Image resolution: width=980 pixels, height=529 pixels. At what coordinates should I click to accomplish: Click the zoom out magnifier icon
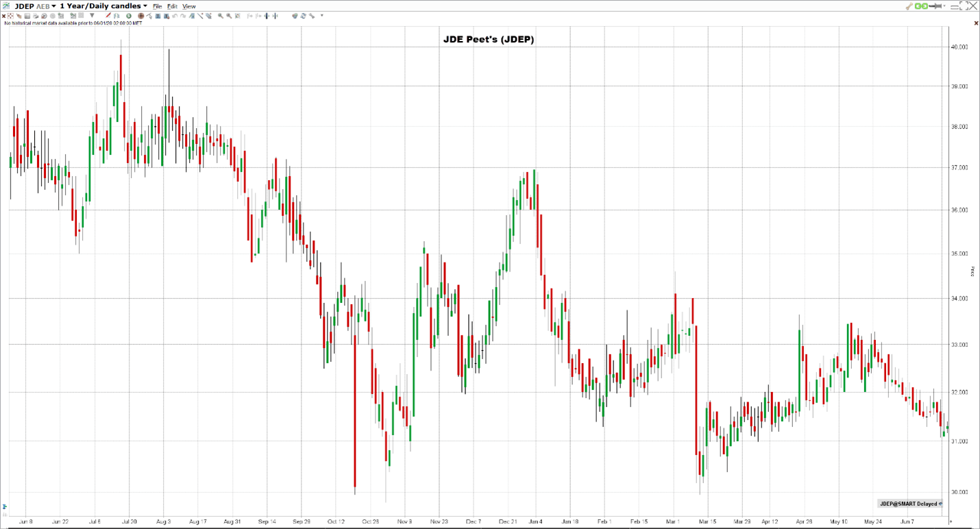229,16
